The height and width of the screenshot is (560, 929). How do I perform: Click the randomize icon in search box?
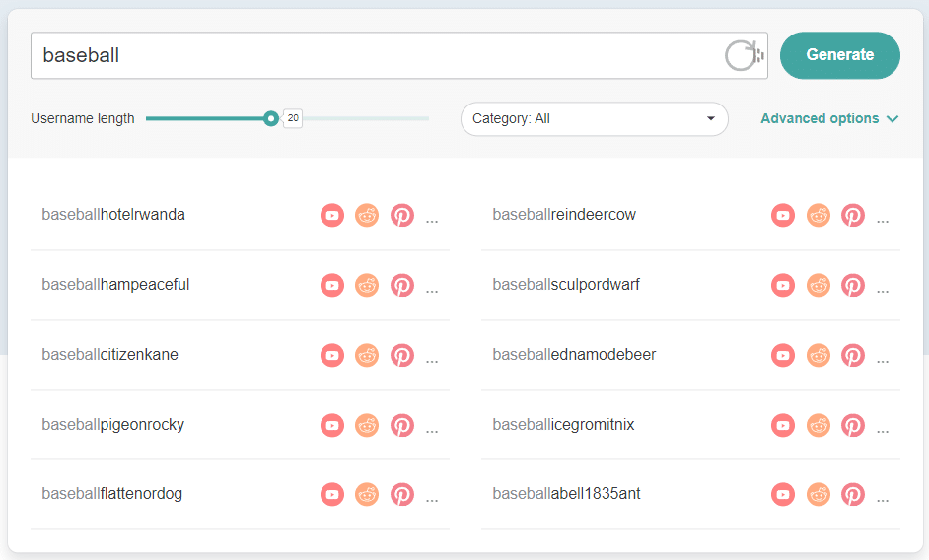tap(744, 55)
